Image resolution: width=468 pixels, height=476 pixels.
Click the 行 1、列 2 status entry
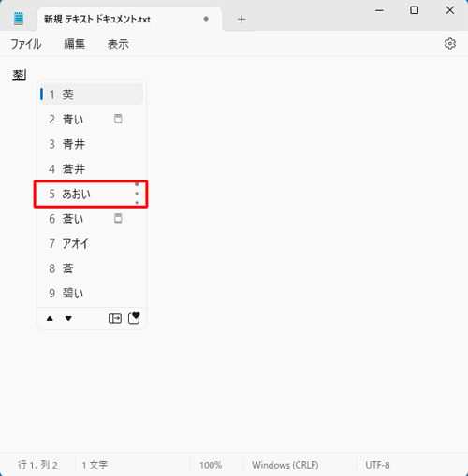coord(37,465)
